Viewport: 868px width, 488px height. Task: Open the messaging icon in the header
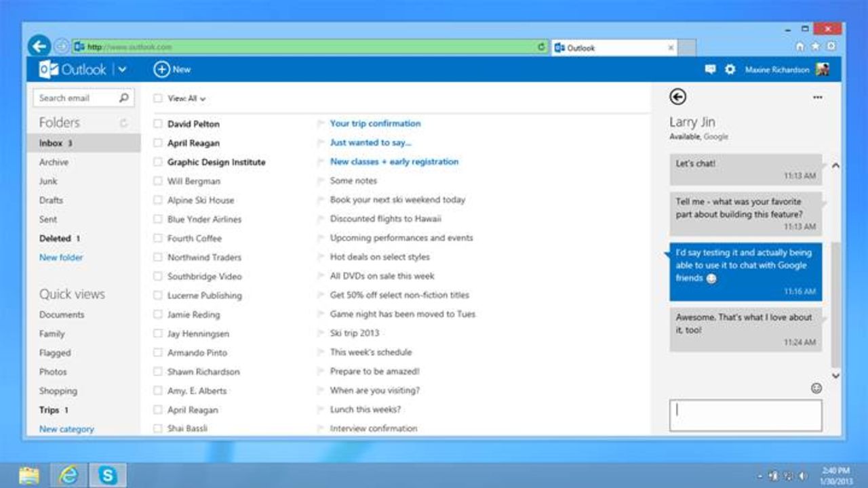click(709, 69)
